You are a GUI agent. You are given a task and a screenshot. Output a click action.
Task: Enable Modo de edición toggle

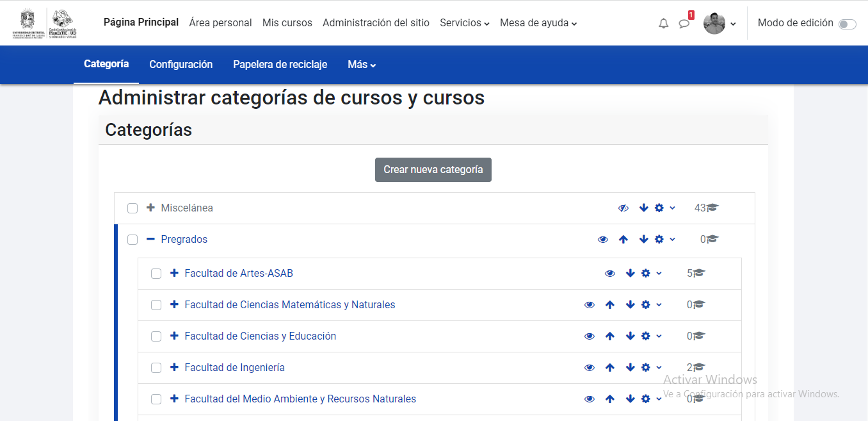tap(848, 23)
